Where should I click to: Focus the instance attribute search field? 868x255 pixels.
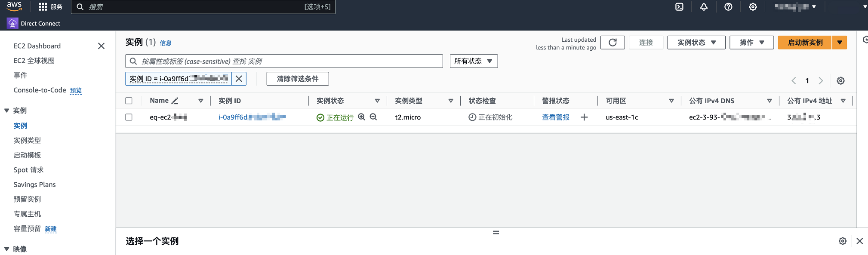tap(284, 61)
